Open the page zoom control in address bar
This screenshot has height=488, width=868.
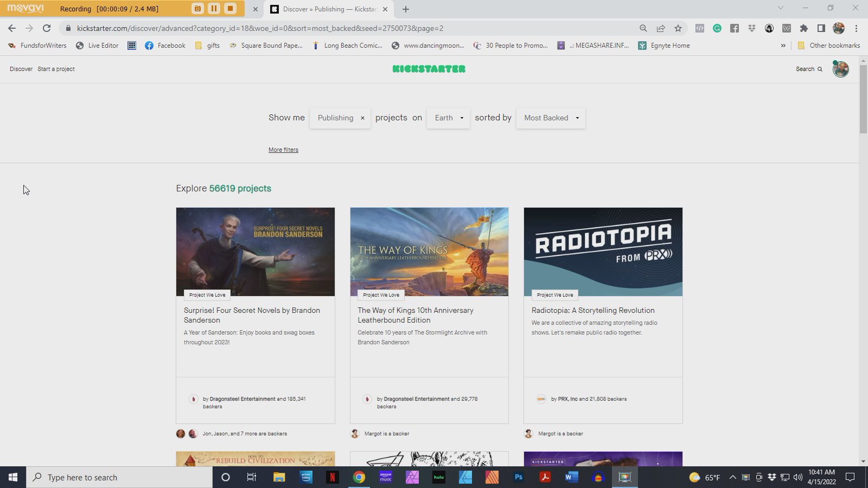pyautogui.click(x=643, y=28)
